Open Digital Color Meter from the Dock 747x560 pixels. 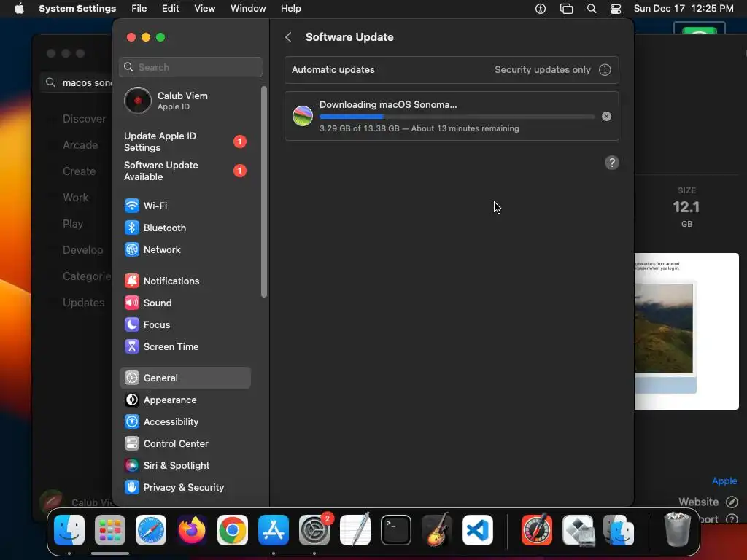pyautogui.click(x=537, y=530)
